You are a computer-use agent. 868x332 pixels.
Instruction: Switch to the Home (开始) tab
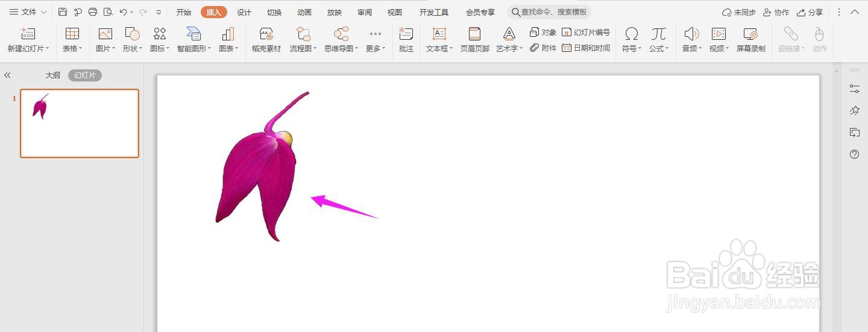184,12
